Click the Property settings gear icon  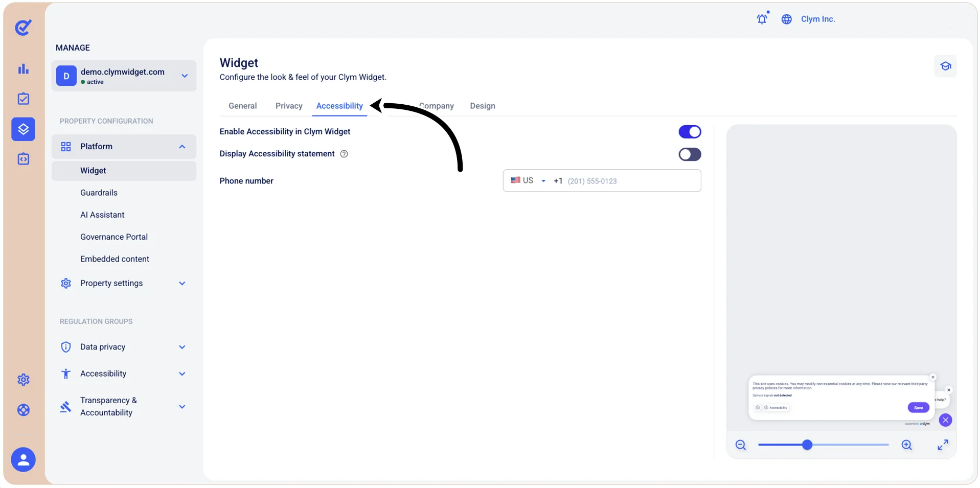coord(66,283)
